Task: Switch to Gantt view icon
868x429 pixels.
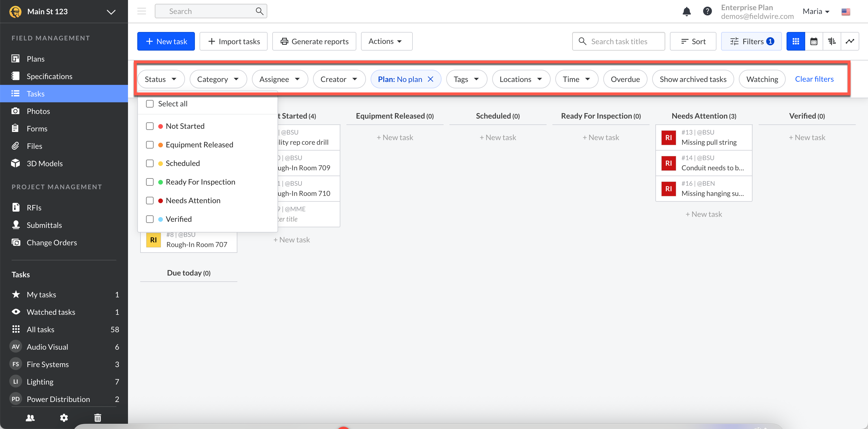Action: tap(832, 42)
